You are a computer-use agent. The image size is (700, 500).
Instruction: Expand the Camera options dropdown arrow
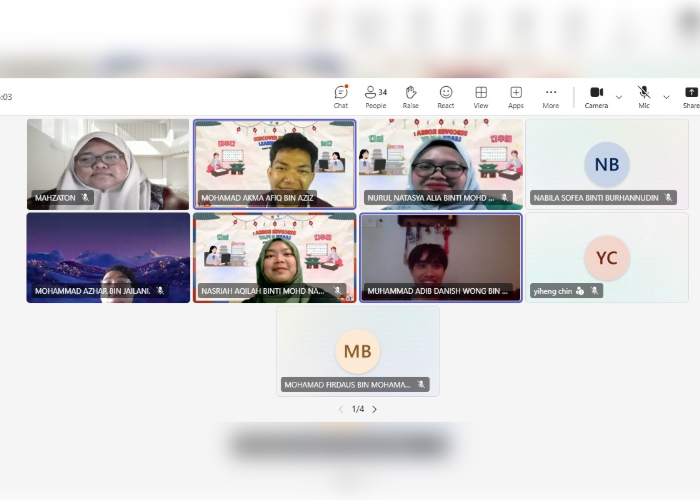coord(619,97)
